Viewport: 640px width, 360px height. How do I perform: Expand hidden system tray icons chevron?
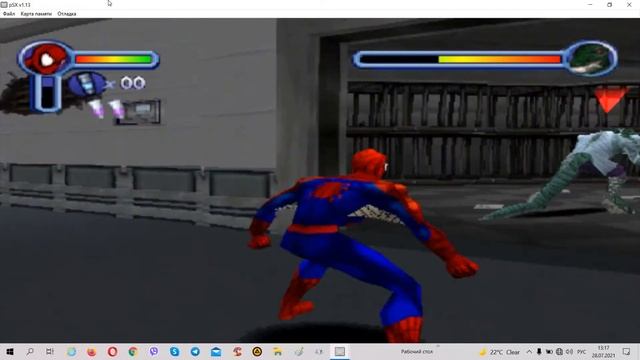point(529,352)
